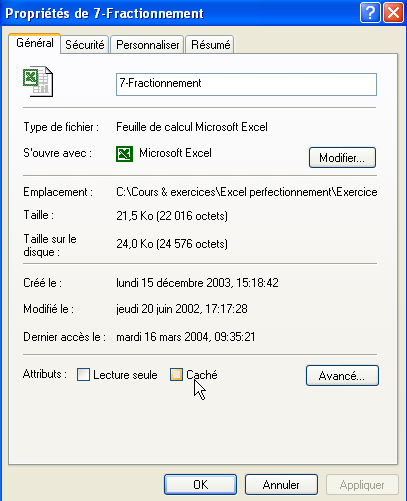Viewport: 407px width, 501px height.
Task: Click the dialog title bar
Action: 180,13
